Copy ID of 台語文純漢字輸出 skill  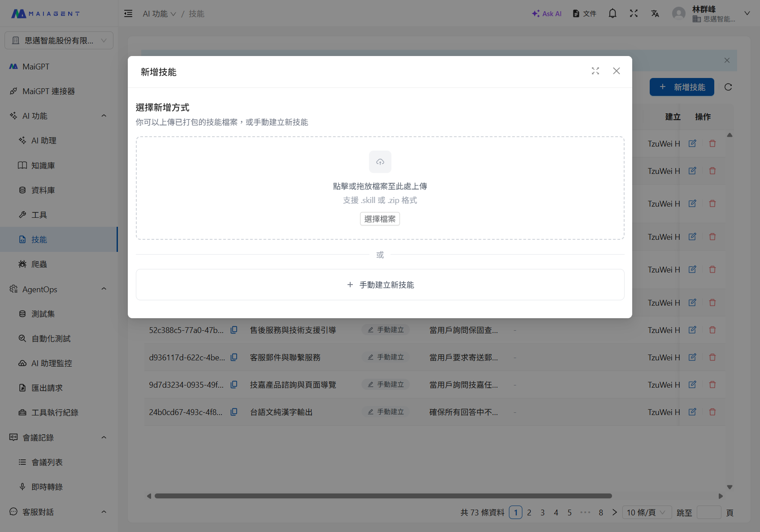pyautogui.click(x=234, y=412)
